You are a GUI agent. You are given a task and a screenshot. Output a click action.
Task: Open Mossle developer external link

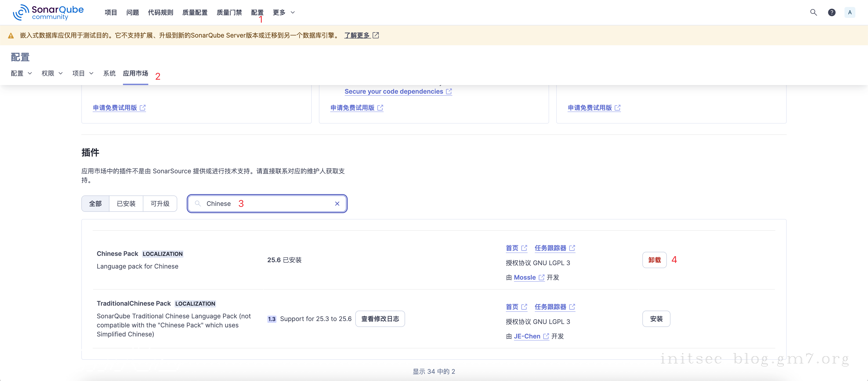[x=525, y=277]
